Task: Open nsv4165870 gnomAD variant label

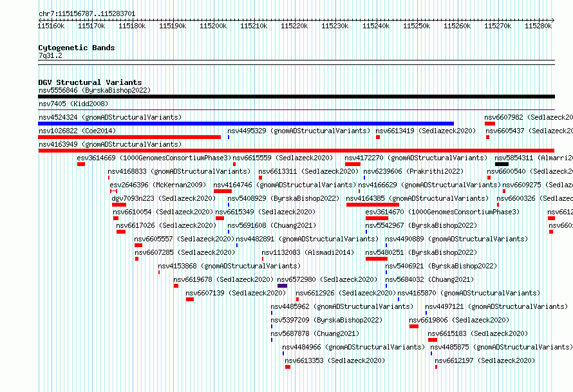Action: 469,293
